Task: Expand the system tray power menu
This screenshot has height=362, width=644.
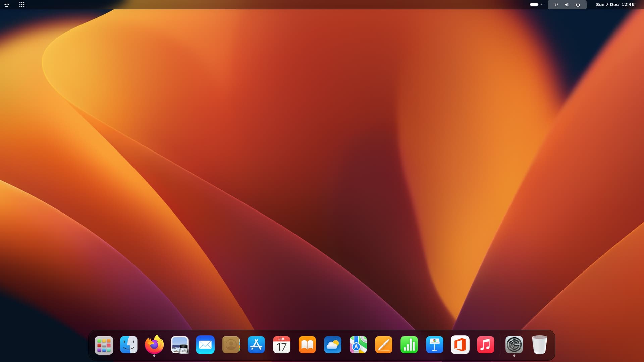Action: [578, 5]
